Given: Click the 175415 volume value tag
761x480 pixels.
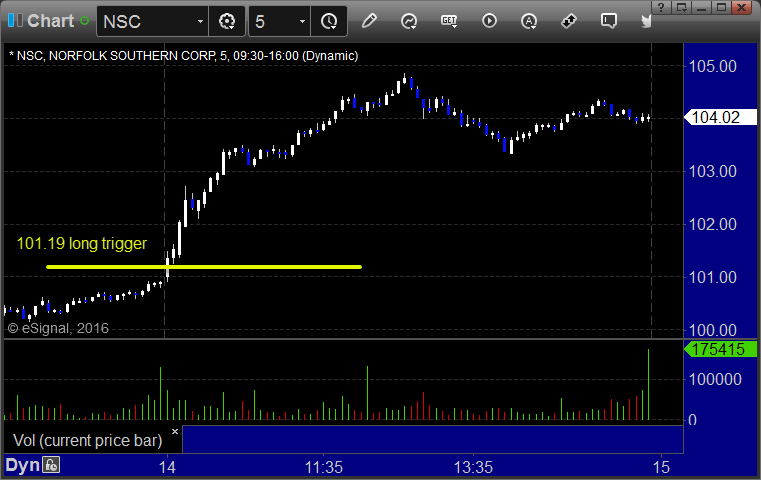Looking at the screenshot, I should [720, 349].
